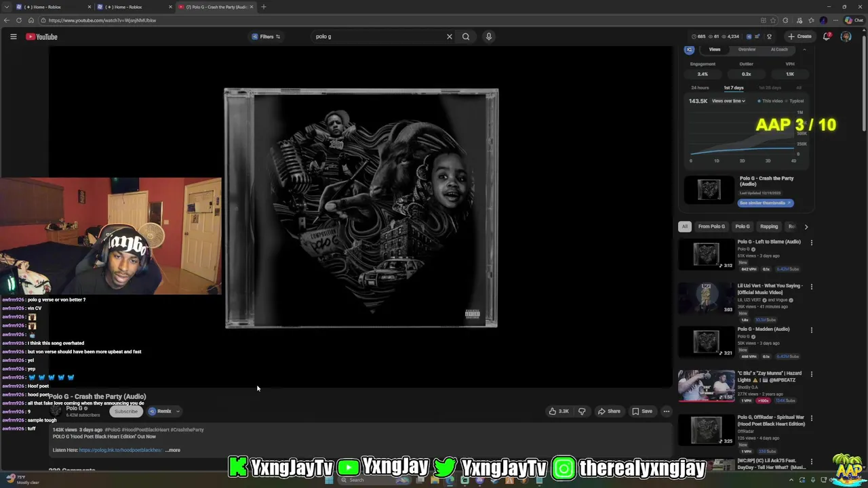
Task: Save the video to a playlist
Action: [642, 411]
